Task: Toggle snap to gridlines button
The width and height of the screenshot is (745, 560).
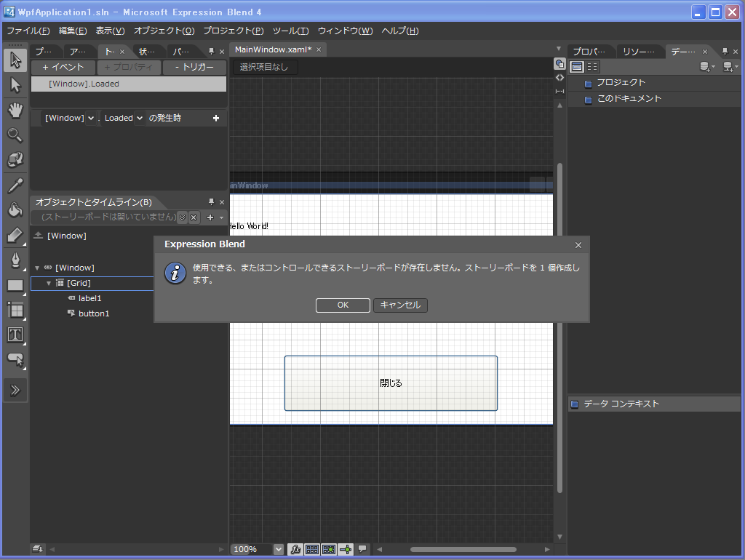Action: (x=329, y=550)
